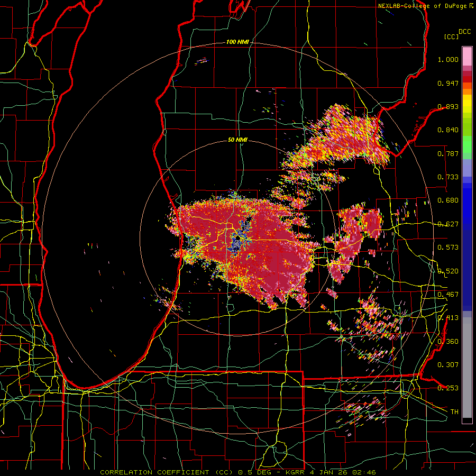Pick the yellow segment of the color bar
The height and width of the screenshot is (476, 476).
tap(467, 104)
